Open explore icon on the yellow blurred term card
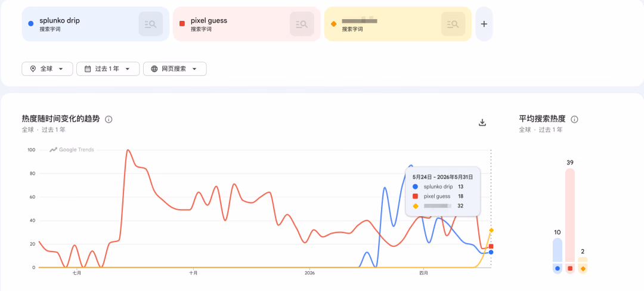 click(x=453, y=24)
